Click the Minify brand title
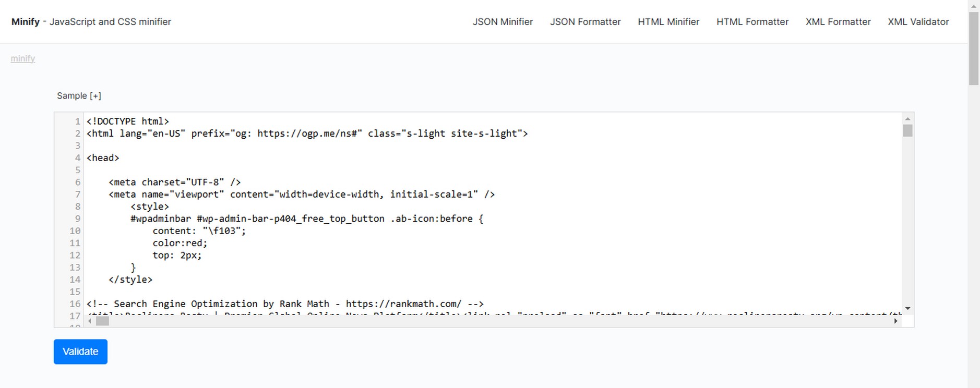Screen dimensions: 980x388 click(26, 22)
